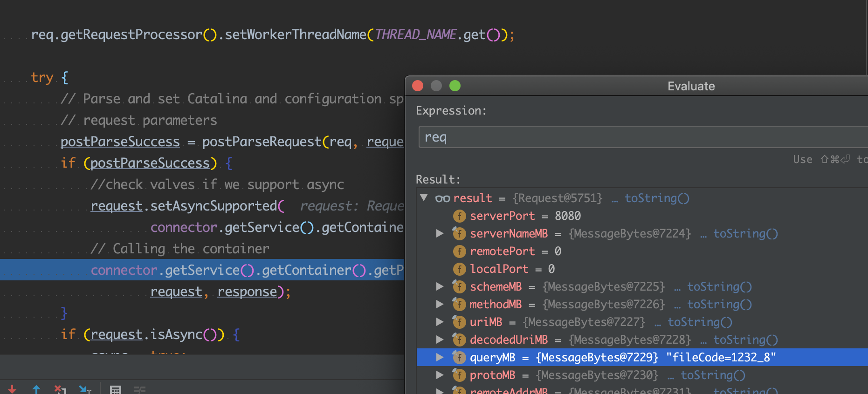Select the queryMB "fileCode=1232_8" row
Screen dimensions: 868x394
pos(642,358)
